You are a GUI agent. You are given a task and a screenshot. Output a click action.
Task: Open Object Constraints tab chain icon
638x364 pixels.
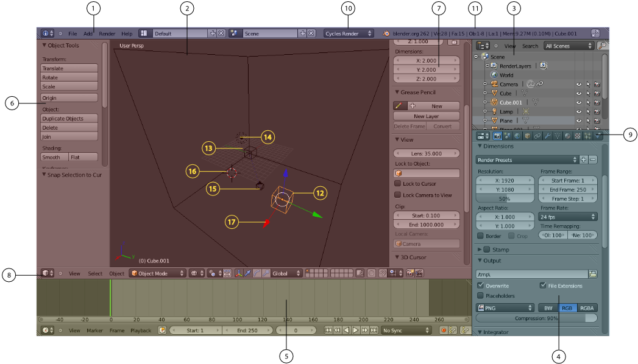pos(537,136)
